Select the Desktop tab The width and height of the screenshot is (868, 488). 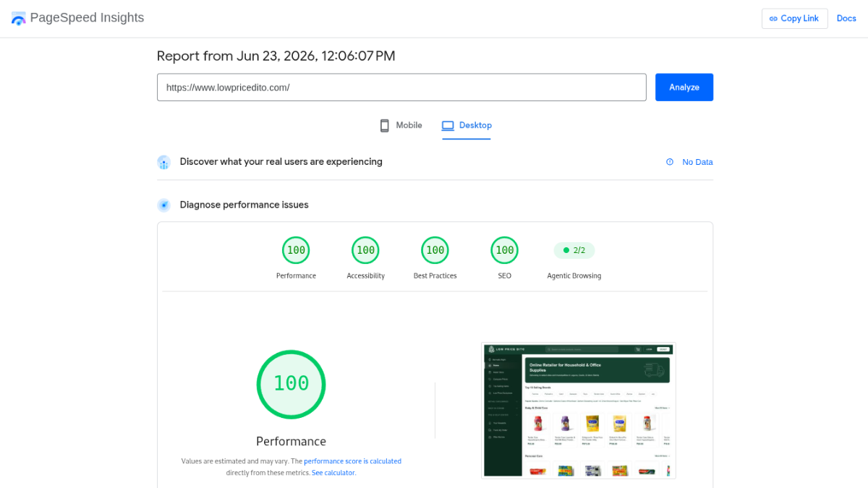tap(467, 125)
